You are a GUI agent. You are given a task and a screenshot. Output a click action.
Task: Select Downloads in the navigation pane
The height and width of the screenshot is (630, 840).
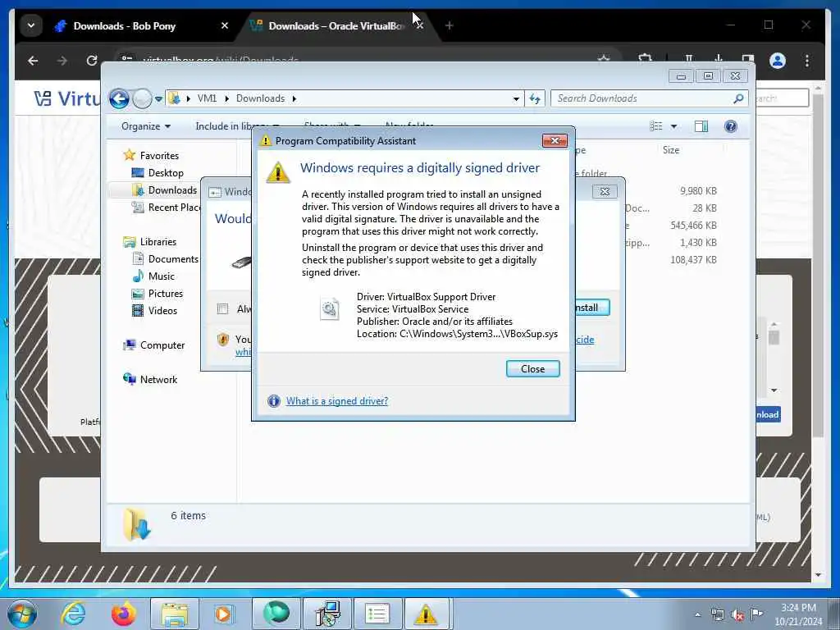click(172, 190)
